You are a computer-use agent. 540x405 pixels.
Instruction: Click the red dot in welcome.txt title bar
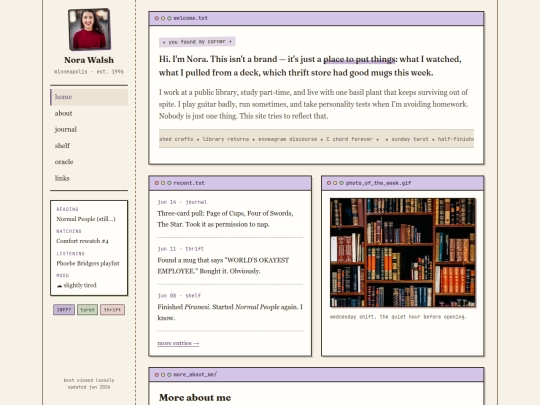point(157,18)
